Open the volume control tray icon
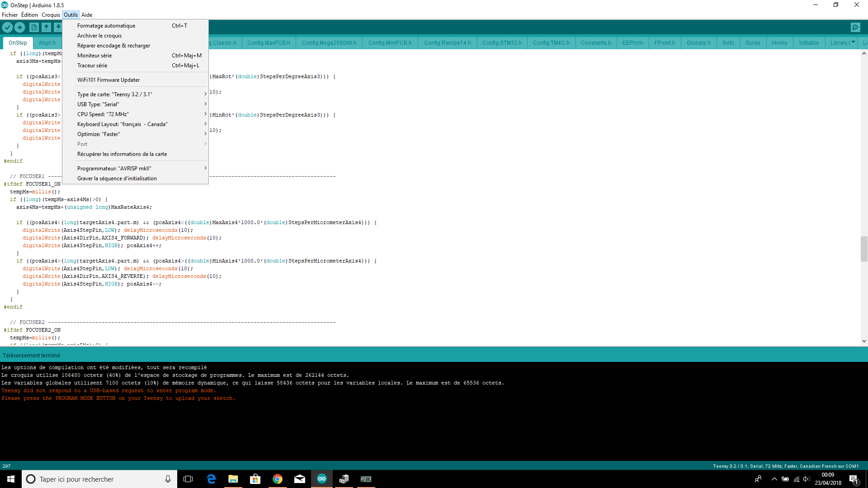 (x=807, y=479)
